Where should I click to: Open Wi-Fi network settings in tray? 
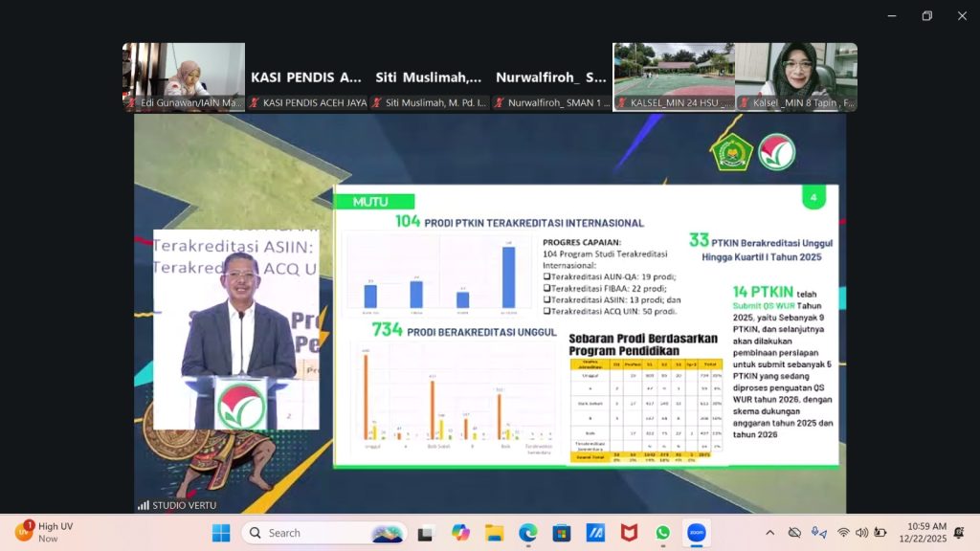(843, 533)
